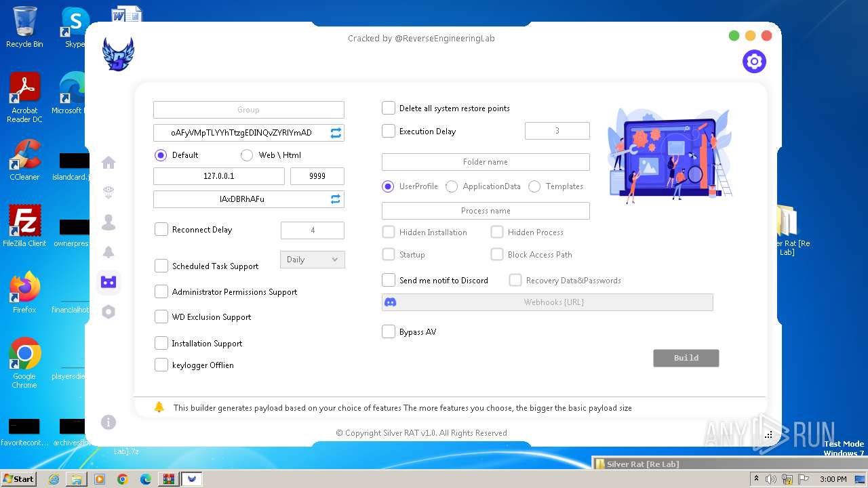The height and width of the screenshot is (488, 868).
Task: Open Google Chrome desktop shortcut
Action: tap(24, 363)
